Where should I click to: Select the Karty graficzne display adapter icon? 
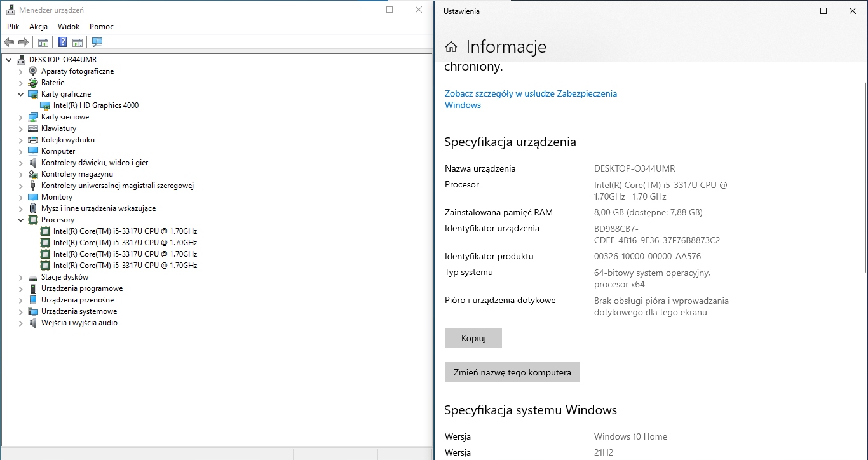[33, 94]
